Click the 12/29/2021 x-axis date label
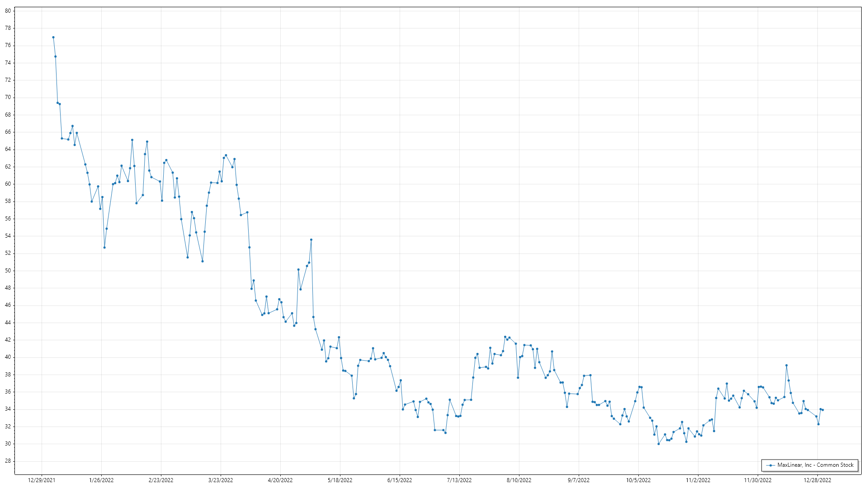 click(x=42, y=480)
